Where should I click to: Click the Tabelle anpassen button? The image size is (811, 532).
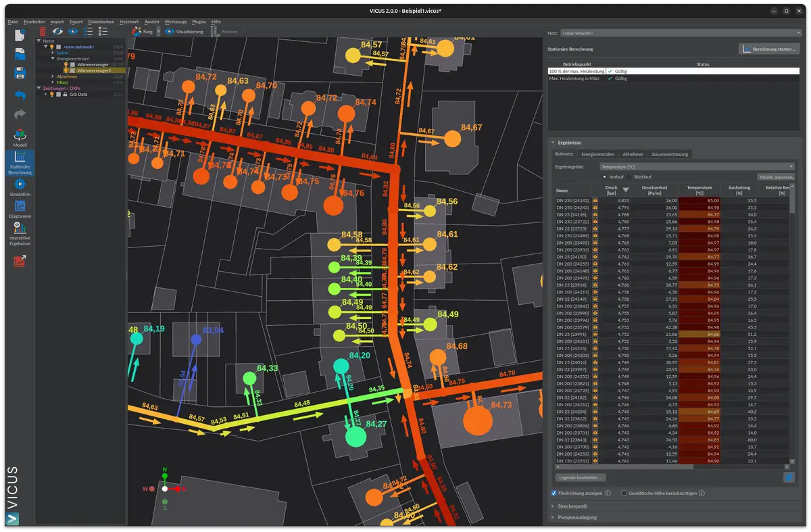click(776, 176)
